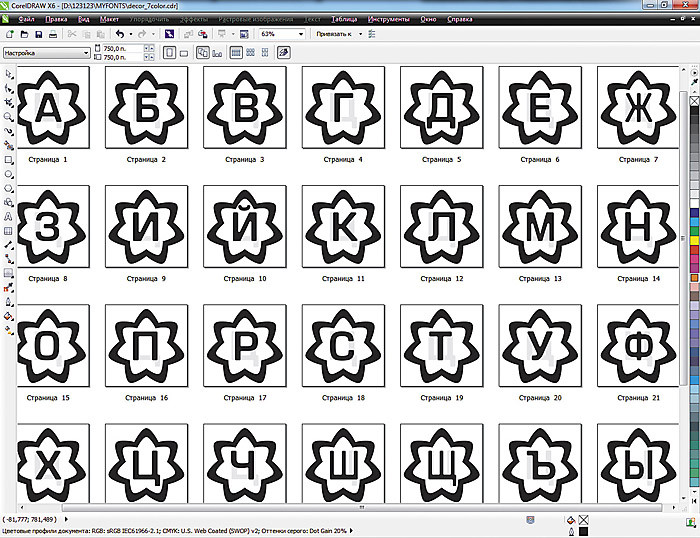Select the Basic Shapes tool
The height and width of the screenshot is (538, 700).
tap(8, 203)
